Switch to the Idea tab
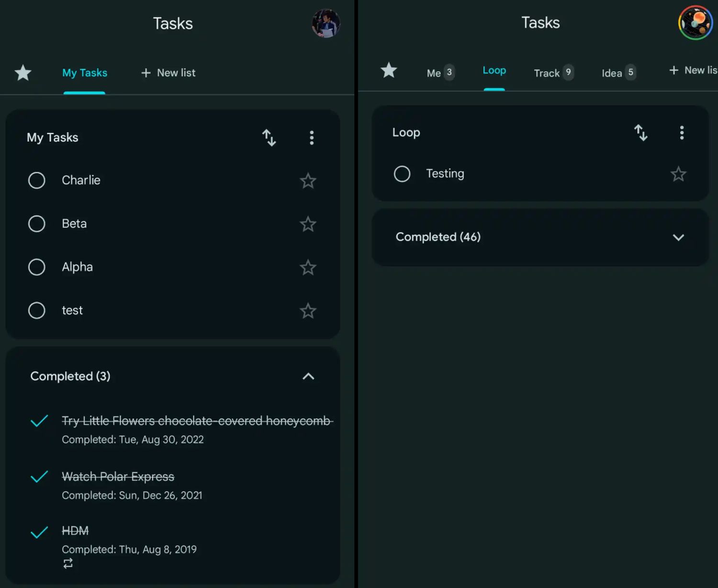Screen dimensions: 718x588 pyautogui.click(x=618, y=73)
